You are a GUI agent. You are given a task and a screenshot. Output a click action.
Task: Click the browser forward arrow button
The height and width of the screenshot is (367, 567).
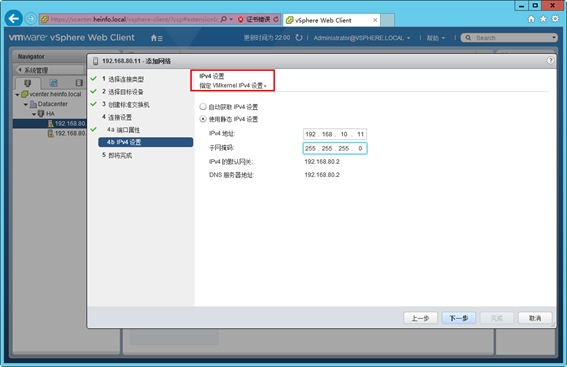point(31,19)
